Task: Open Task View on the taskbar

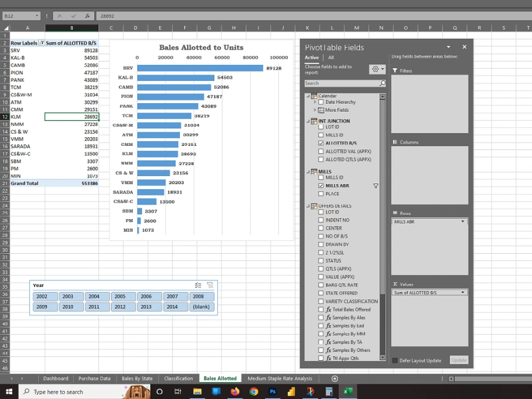Action: (178, 392)
